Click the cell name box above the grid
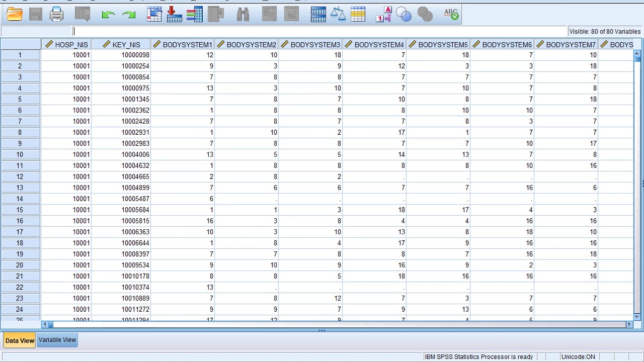 point(36,31)
